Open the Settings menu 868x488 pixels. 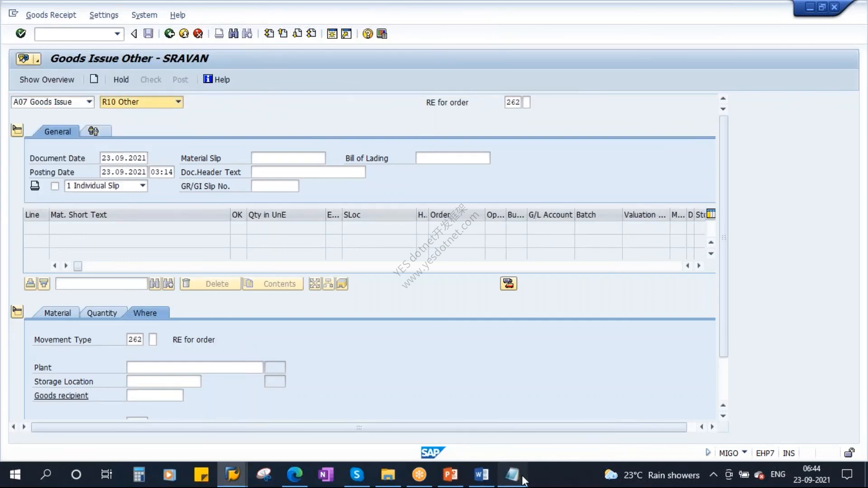(104, 15)
